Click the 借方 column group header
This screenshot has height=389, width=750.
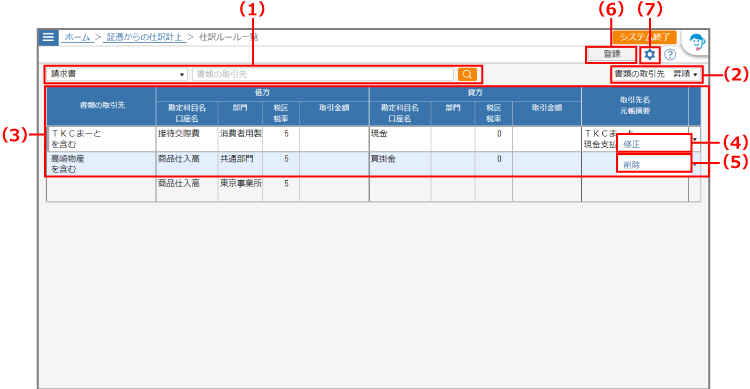(263, 93)
